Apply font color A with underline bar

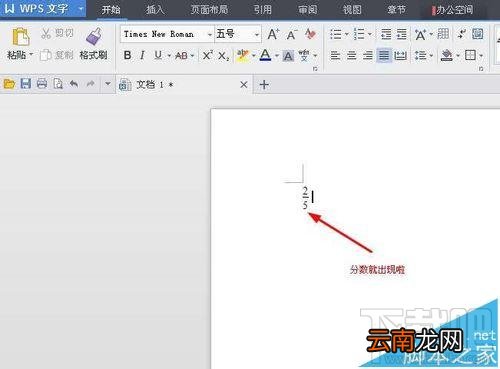pyautogui.click(x=265, y=55)
